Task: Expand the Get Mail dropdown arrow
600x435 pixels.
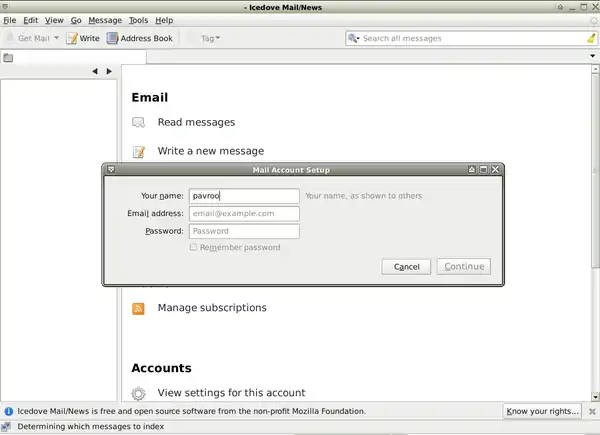Action: [x=56, y=39]
